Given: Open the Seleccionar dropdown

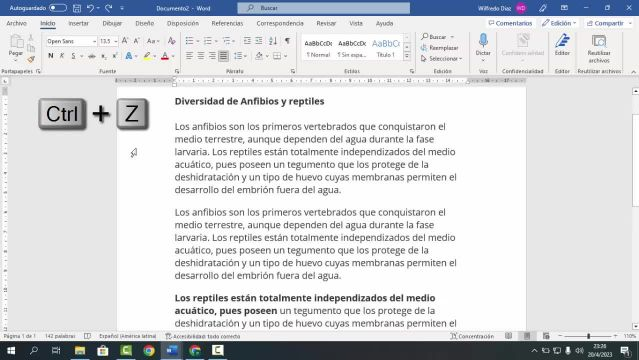Looking at the screenshot, I should (x=442, y=59).
